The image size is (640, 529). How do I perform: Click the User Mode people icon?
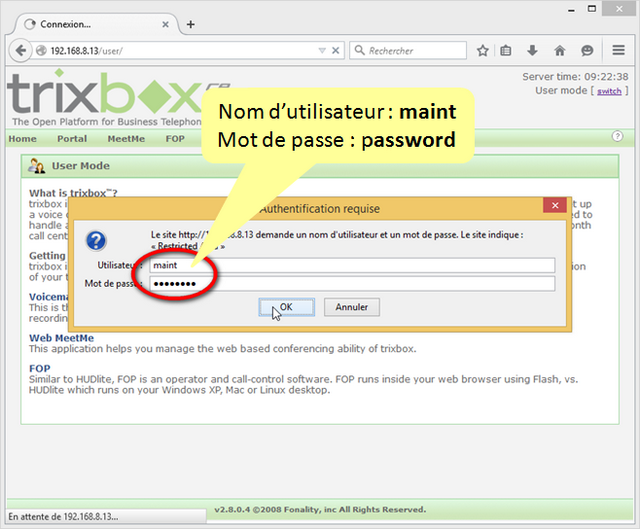37,166
